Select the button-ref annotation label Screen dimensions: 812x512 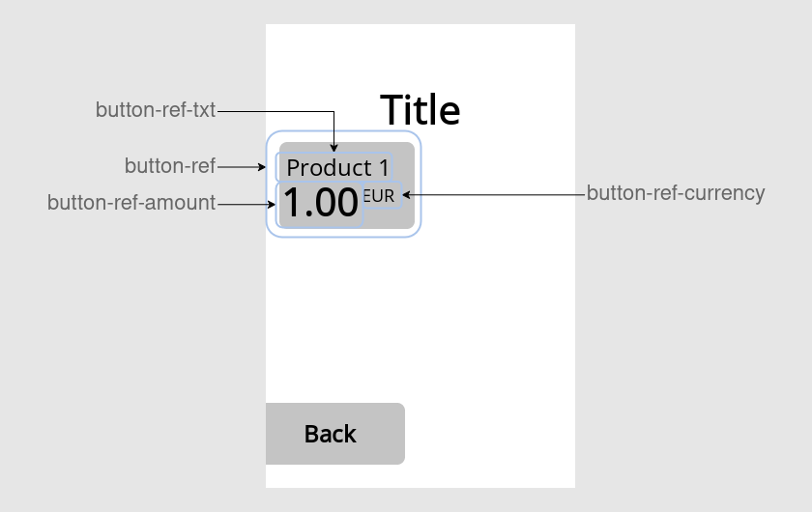point(169,166)
